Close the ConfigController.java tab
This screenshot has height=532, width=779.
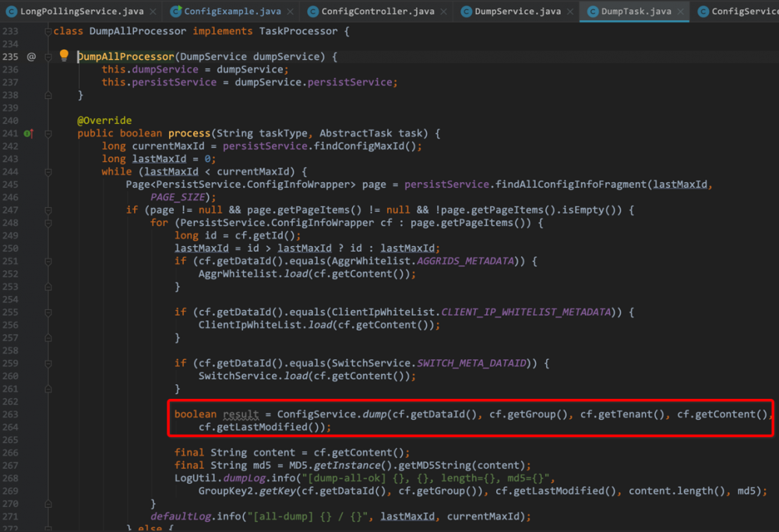pyautogui.click(x=444, y=12)
